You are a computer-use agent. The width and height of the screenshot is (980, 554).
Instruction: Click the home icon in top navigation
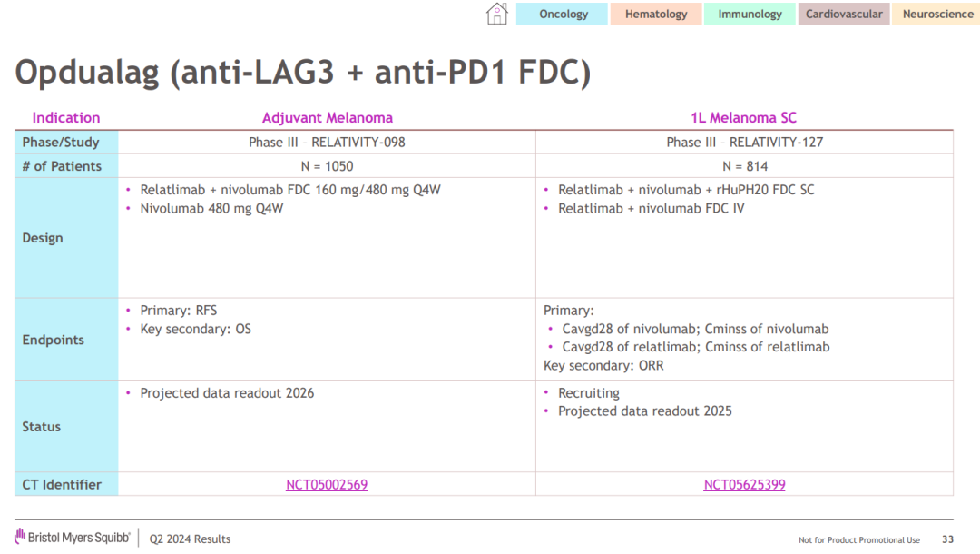pyautogui.click(x=496, y=14)
